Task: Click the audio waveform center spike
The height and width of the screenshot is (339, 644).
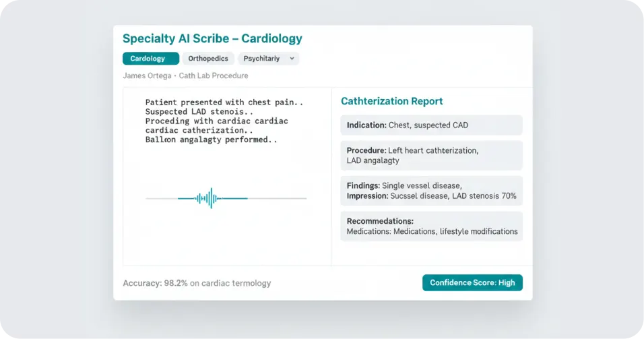Action: click(x=211, y=198)
